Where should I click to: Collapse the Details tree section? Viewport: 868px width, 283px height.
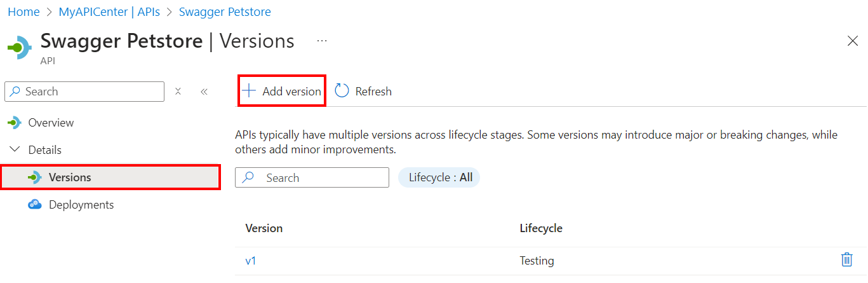(x=14, y=150)
